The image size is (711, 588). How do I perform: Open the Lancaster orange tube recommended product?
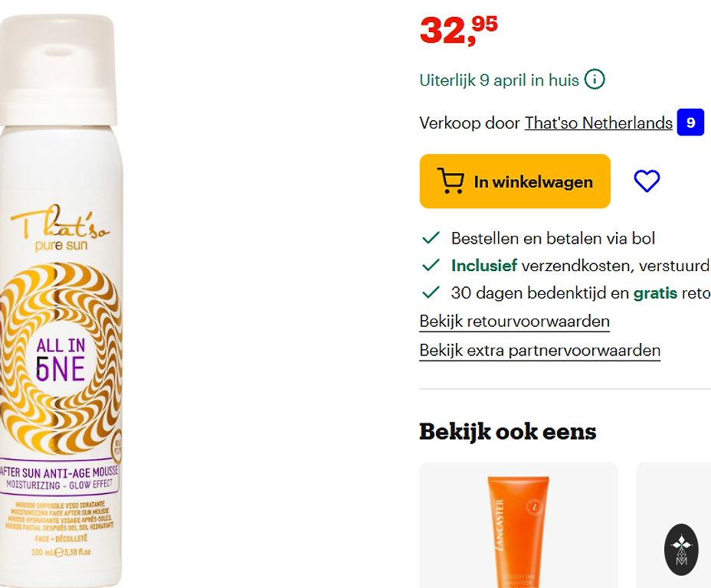point(518,525)
